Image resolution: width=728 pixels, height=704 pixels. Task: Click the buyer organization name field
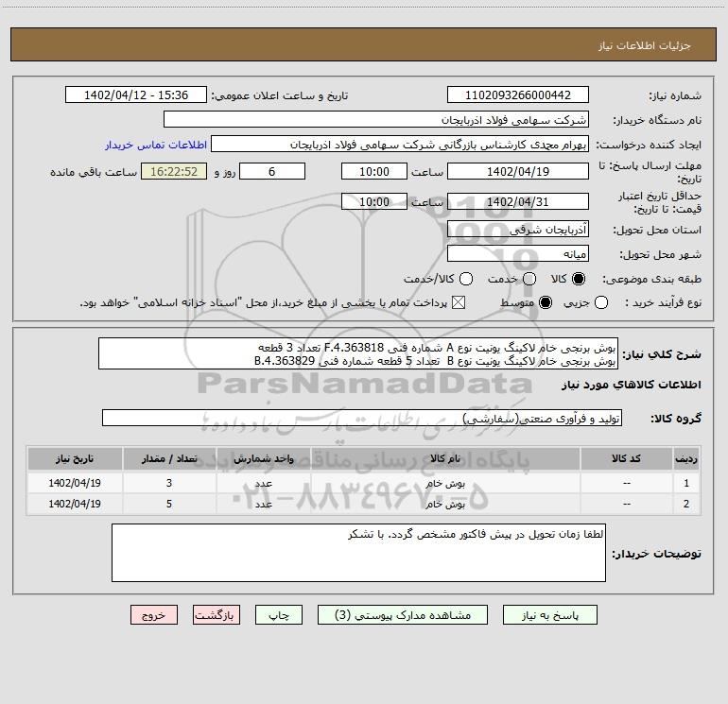(376, 120)
